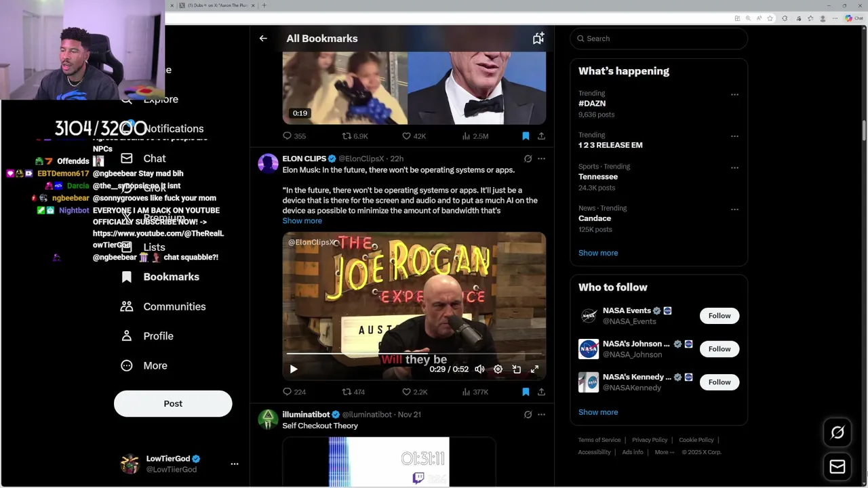
Task: Show more accounts under Who to follow
Action: (x=598, y=412)
